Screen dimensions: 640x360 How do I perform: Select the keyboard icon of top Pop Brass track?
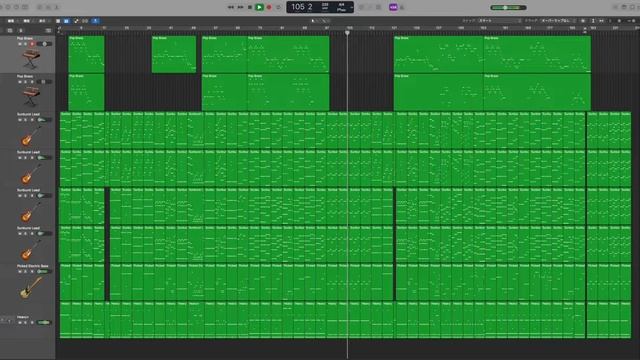pyautogui.click(x=31, y=60)
